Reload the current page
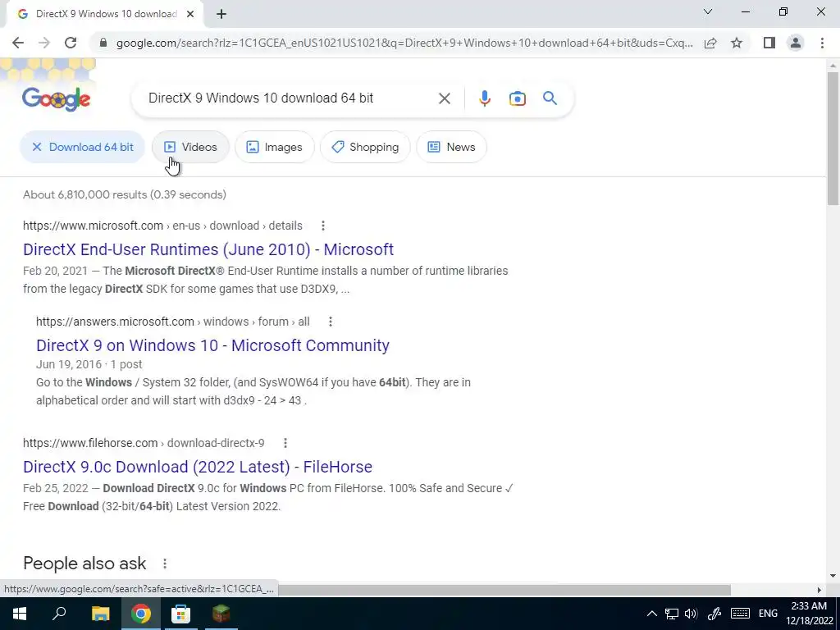The width and height of the screenshot is (840, 630). pos(71,43)
